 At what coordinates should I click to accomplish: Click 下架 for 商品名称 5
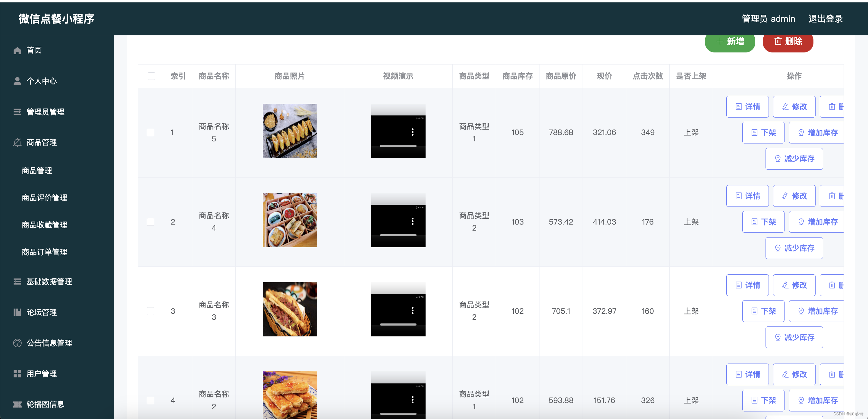pyautogui.click(x=763, y=132)
